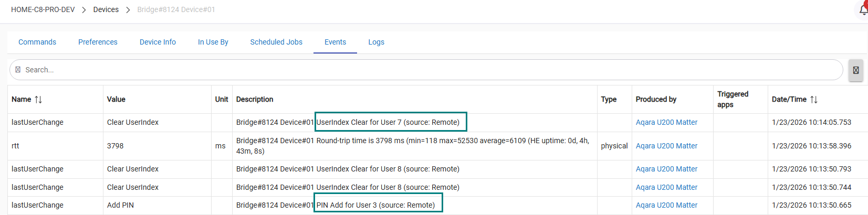Focus the events Search text field
The image size is (868, 215).
click(x=420, y=70)
